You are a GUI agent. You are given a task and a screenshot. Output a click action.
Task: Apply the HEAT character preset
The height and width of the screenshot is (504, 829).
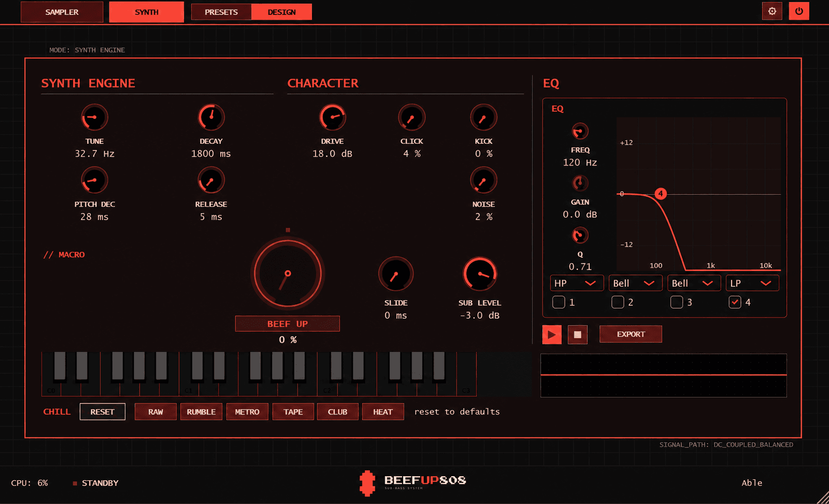(x=383, y=412)
